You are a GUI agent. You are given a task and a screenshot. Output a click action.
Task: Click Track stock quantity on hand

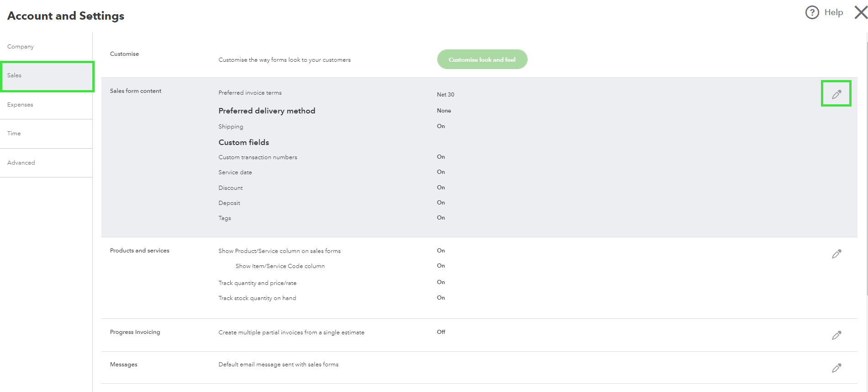pos(257,298)
